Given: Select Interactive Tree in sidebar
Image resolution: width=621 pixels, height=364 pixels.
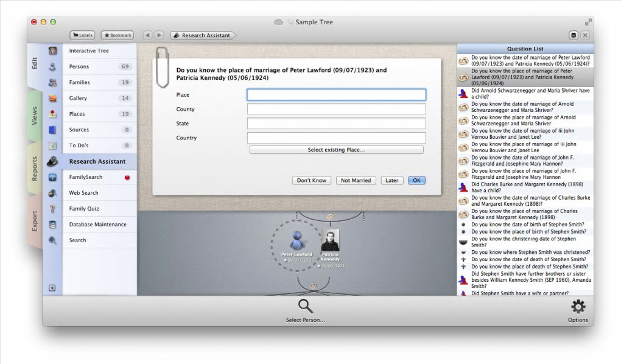Looking at the screenshot, I should click(99, 51).
